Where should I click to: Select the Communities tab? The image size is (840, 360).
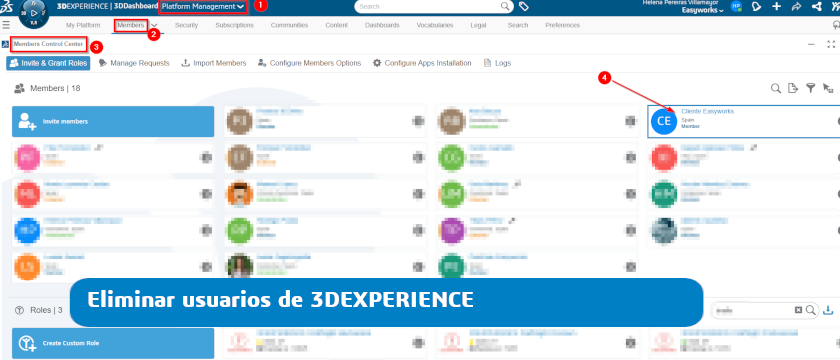[x=289, y=25]
